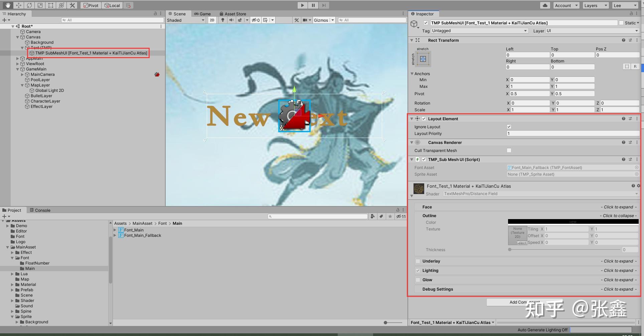Screen dimensions: 644x336
Task: Open the cloud services icon
Action: tap(545, 5)
